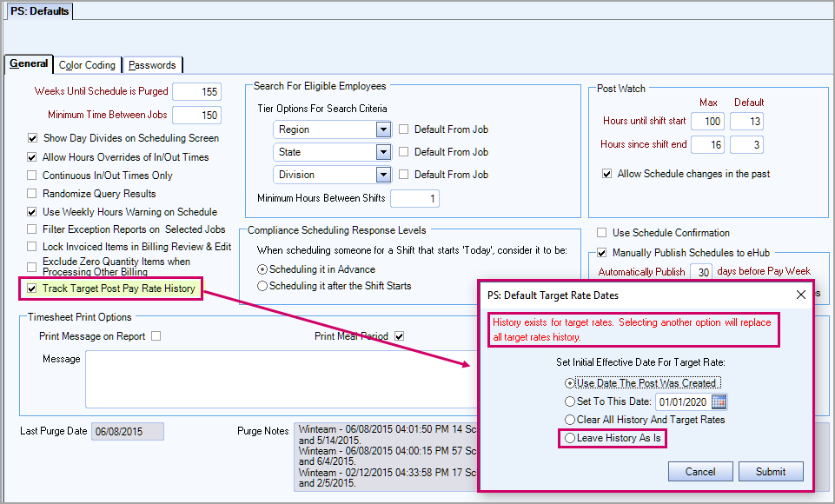Image resolution: width=835 pixels, height=504 pixels.
Task: Select the Leave History As Is option
Action: coord(570,439)
